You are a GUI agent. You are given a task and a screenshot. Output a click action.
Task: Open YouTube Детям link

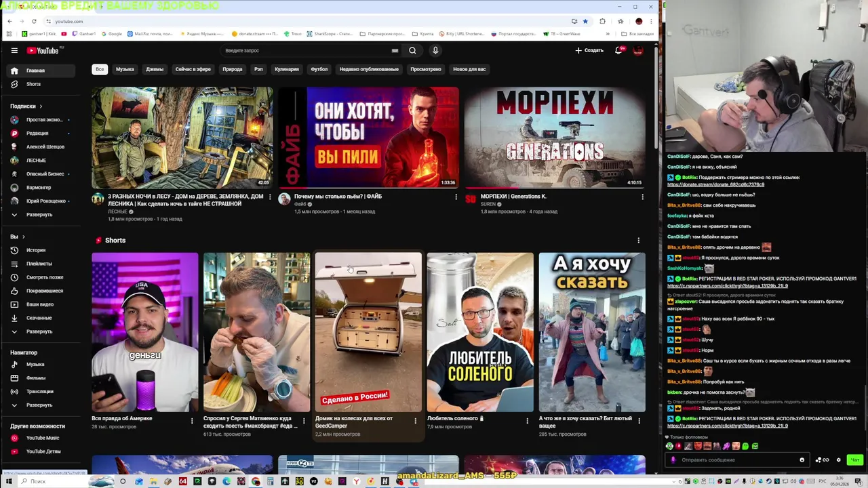tap(42, 451)
